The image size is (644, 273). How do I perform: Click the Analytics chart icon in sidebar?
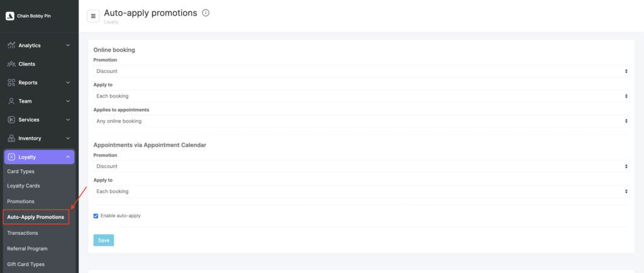coord(11,45)
